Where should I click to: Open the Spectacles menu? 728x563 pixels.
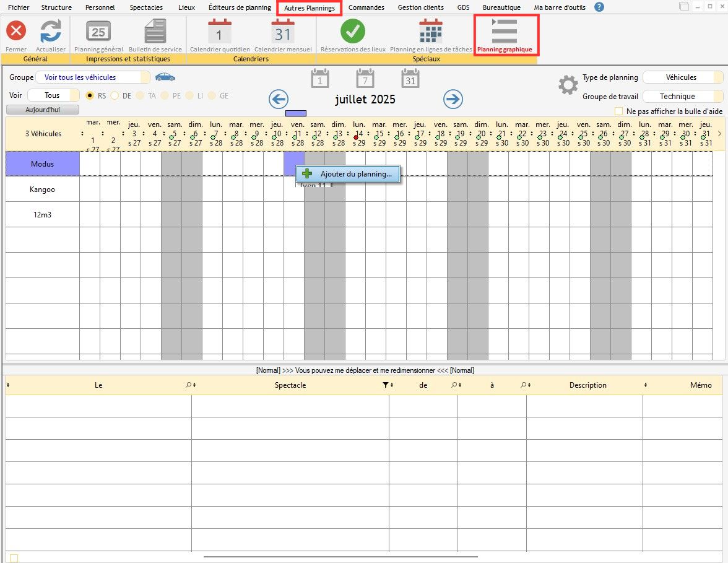(146, 7)
